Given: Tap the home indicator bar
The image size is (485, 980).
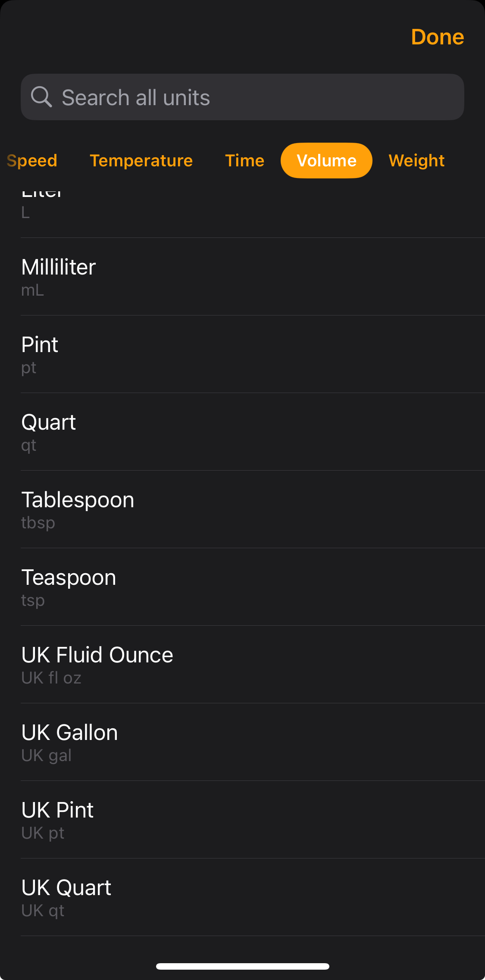Looking at the screenshot, I should 242,966.
